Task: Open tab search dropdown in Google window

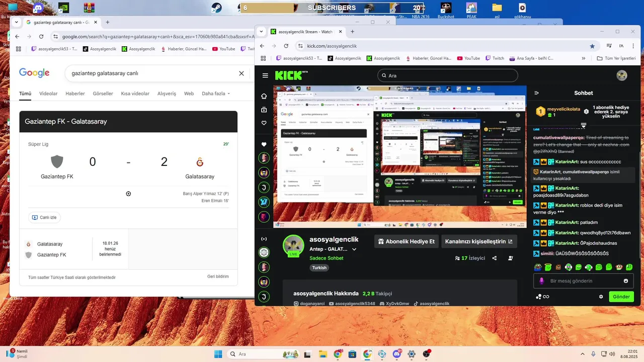Action: (17, 22)
